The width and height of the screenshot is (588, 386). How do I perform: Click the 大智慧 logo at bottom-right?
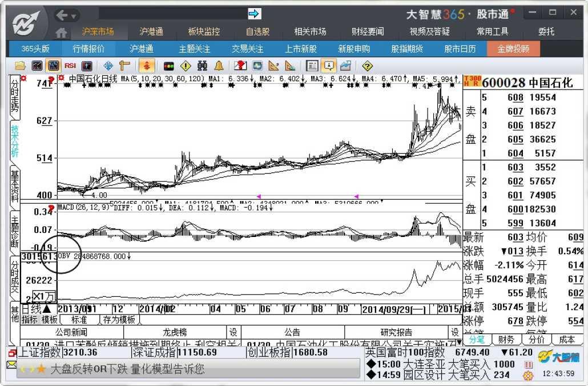click(559, 357)
